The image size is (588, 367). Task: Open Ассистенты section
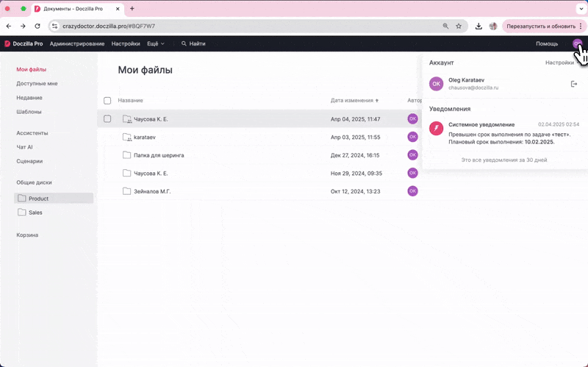pyautogui.click(x=32, y=133)
